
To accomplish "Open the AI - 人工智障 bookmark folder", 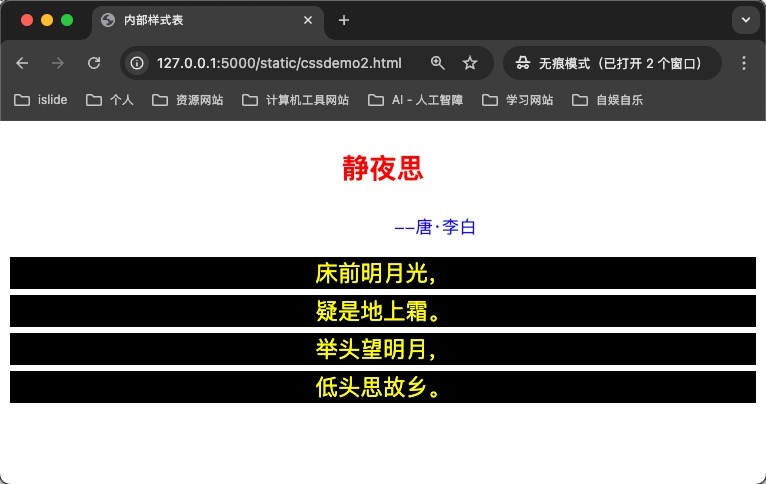I will [415, 100].
